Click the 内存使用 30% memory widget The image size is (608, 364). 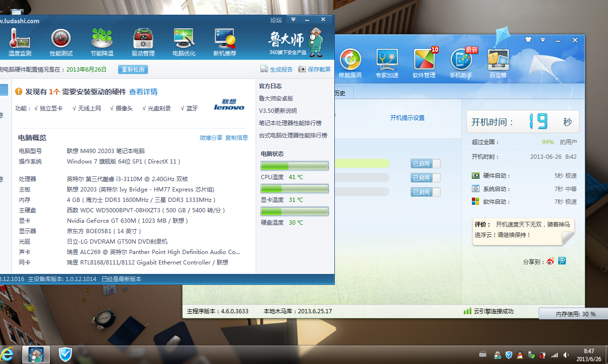pos(573,314)
